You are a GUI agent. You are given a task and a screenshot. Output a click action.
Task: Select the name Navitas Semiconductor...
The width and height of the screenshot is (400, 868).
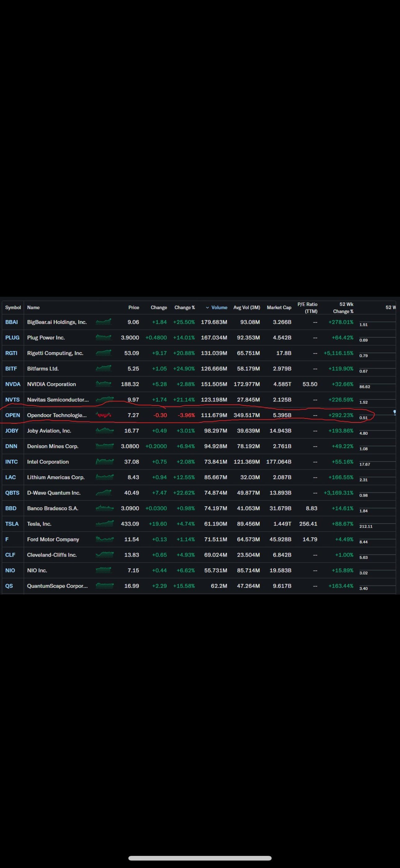coord(58,400)
